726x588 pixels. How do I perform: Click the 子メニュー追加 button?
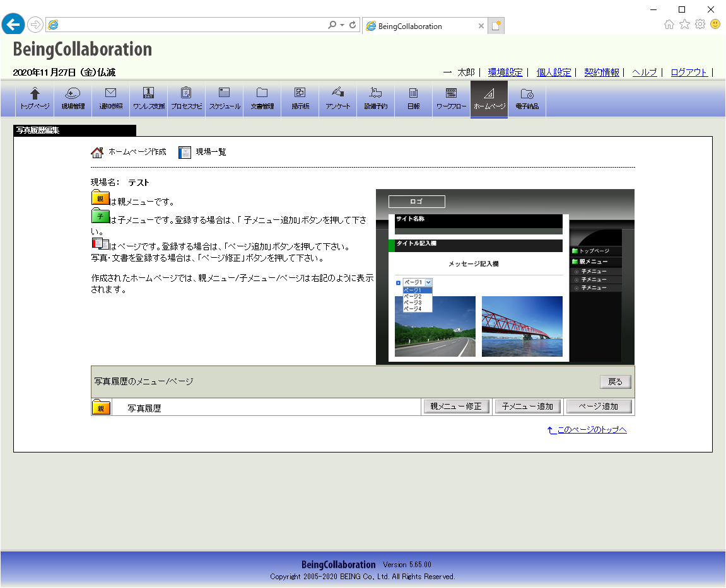pyautogui.click(x=527, y=406)
